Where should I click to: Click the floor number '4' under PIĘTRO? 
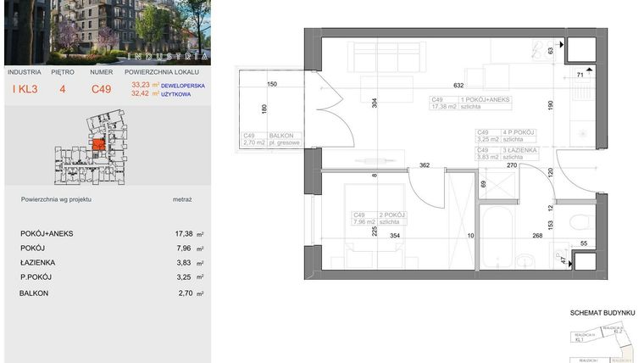pyautogui.click(x=63, y=89)
